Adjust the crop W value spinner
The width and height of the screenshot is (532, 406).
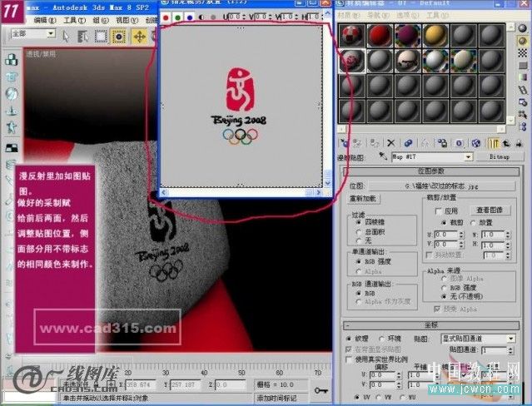[508, 235]
